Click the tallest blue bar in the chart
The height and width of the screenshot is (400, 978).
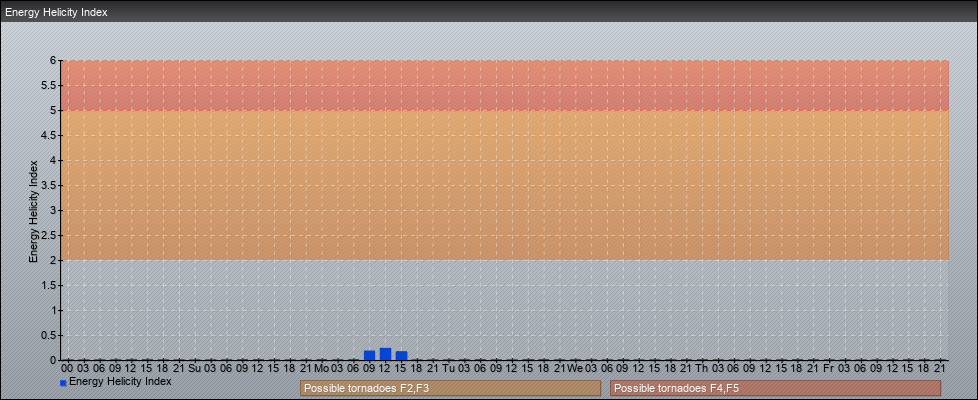coord(385,354)
